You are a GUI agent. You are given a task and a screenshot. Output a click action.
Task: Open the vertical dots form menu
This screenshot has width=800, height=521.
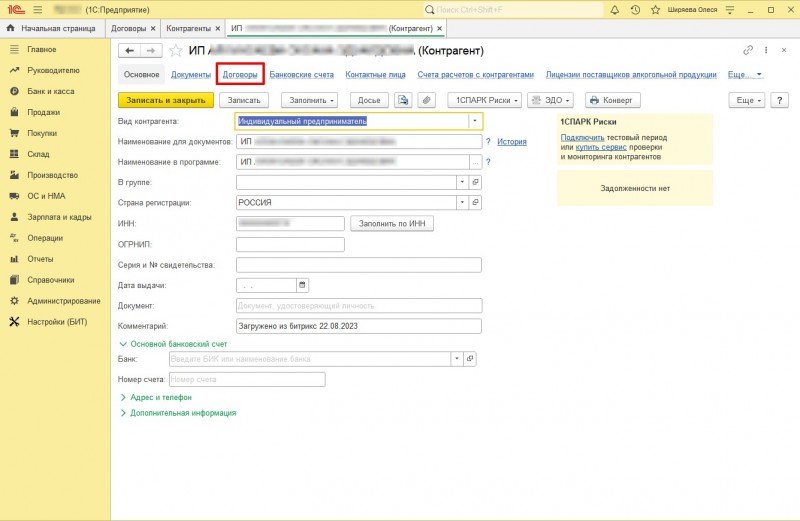(766, 50)
